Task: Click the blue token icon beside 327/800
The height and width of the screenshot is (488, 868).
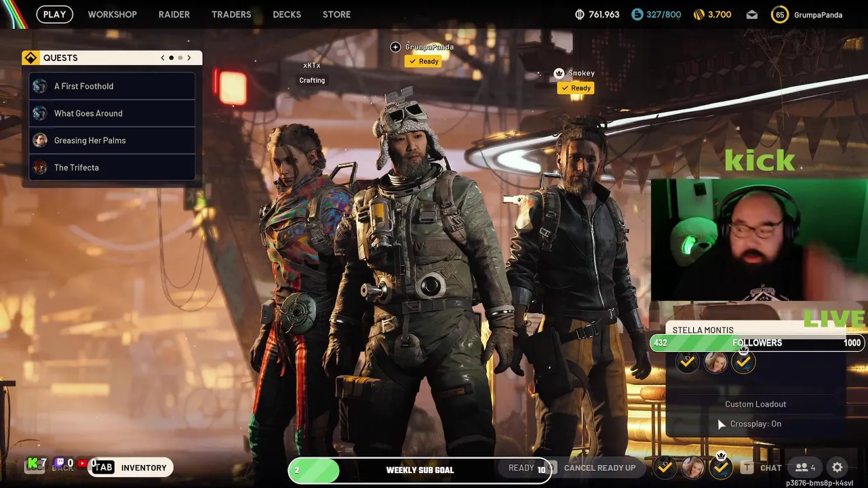Action: [637, 14]
